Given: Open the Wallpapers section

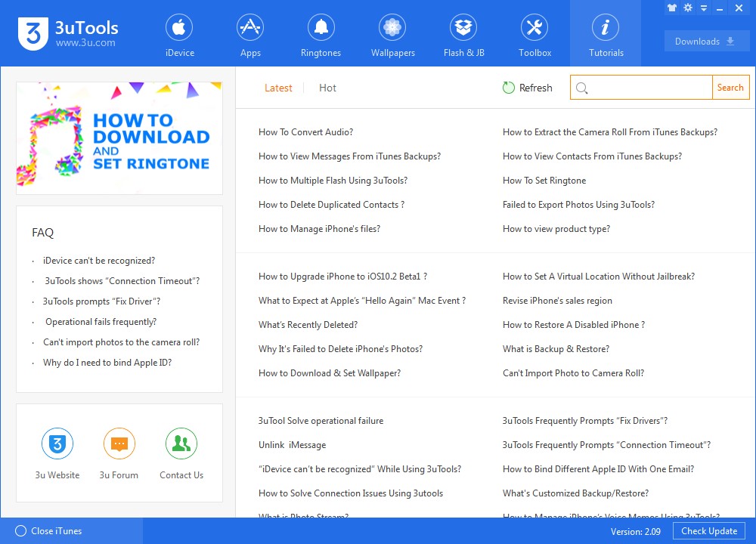Looking at the screenshot, I should [x=392, y=35].
